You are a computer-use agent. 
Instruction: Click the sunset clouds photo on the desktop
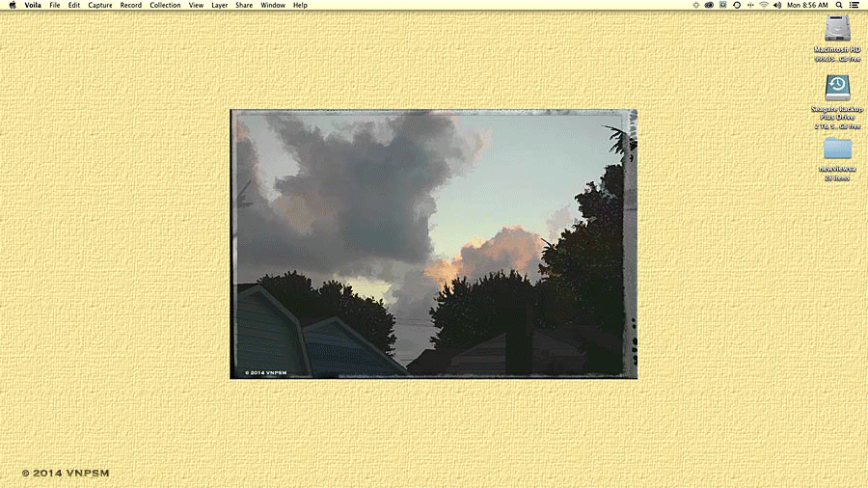pyautogui.click(x=433, y=244)
